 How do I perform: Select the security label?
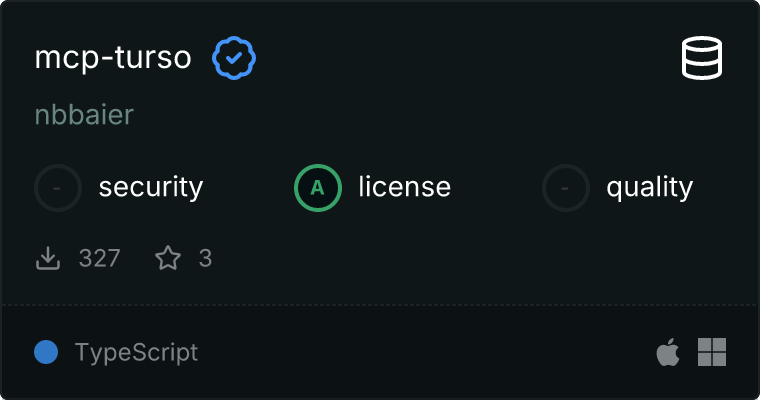point(151,187)
